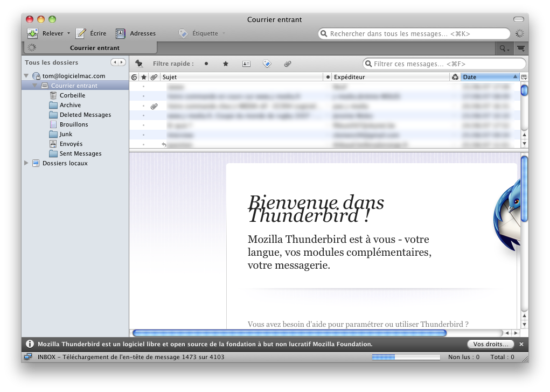Open the Relever dropdown arrow
The image size is (550, 392).
point(69,33)
